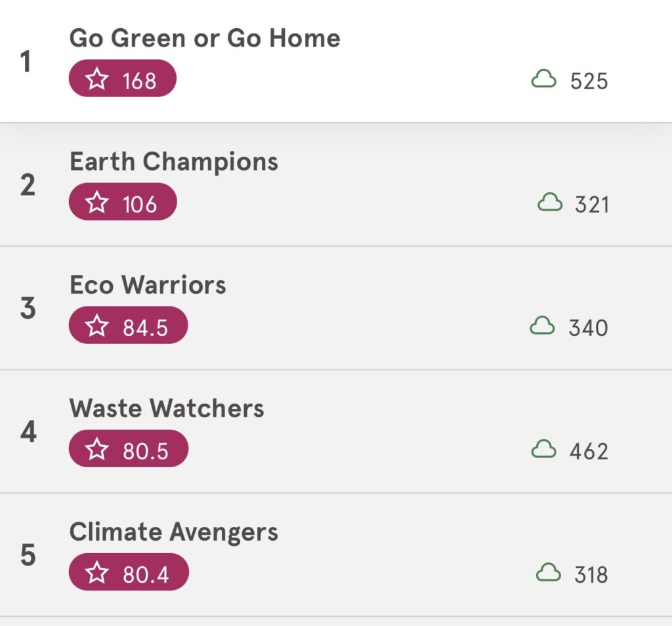Click the star icon next to 168

pos(98,79)
